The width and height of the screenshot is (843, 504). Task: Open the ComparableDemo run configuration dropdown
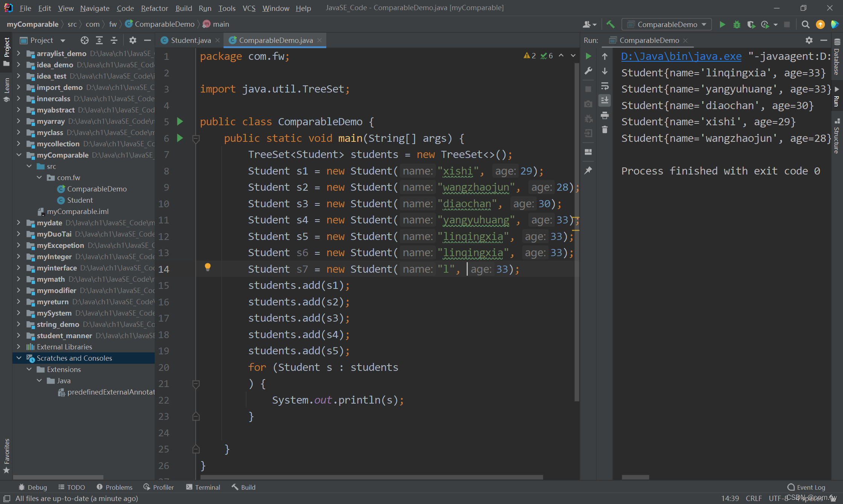point(666,24)
